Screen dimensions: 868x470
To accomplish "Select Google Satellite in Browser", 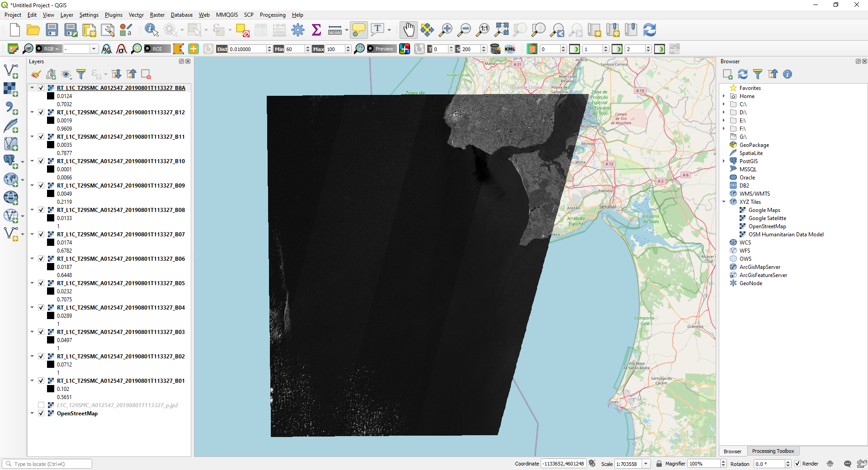I will pos(767,218).
